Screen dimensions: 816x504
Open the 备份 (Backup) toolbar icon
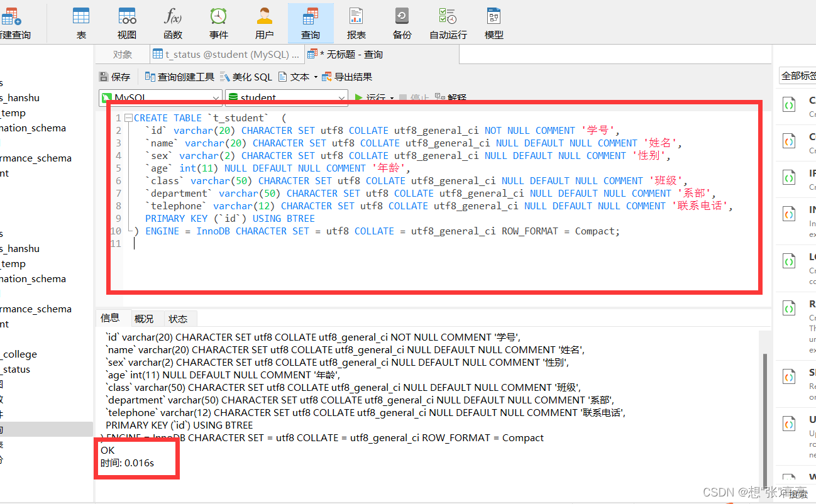click(x=402, y=23)
